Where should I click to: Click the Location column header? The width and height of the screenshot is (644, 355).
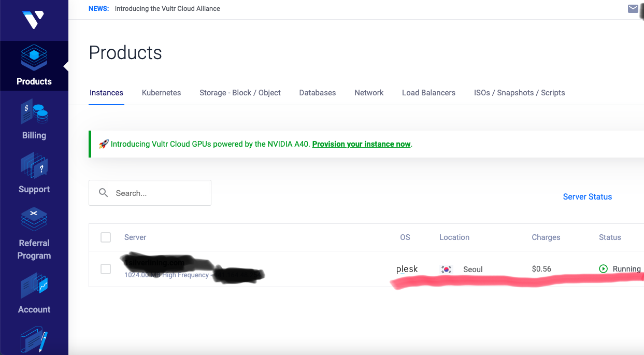coord(454,237)
